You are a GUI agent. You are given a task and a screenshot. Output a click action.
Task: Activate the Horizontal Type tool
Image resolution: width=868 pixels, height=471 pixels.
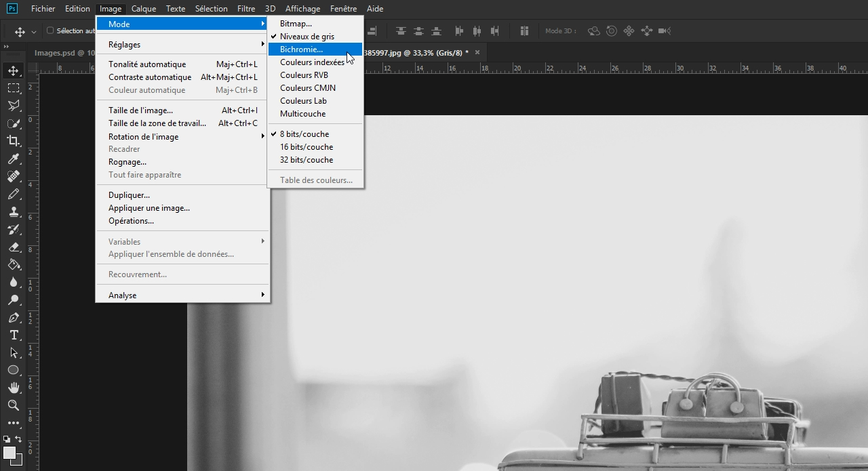pyautogui.click(x=13, y=335)
